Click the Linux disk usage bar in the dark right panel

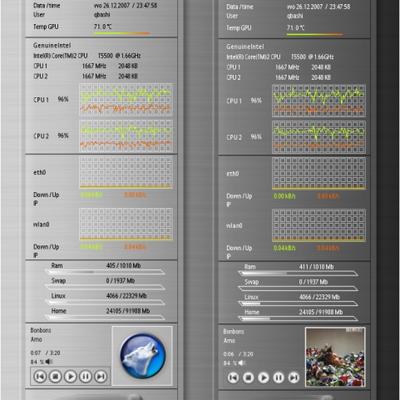point(298,304)
